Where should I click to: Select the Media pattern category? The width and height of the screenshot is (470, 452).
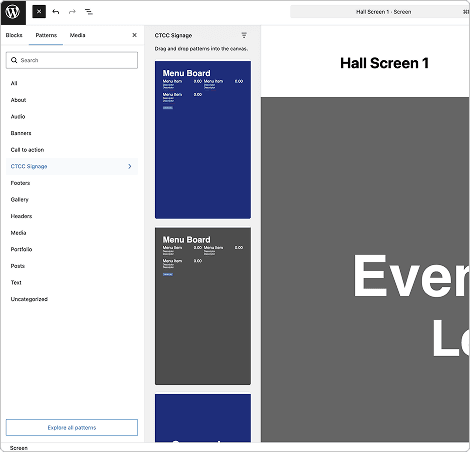click(72, 233)
